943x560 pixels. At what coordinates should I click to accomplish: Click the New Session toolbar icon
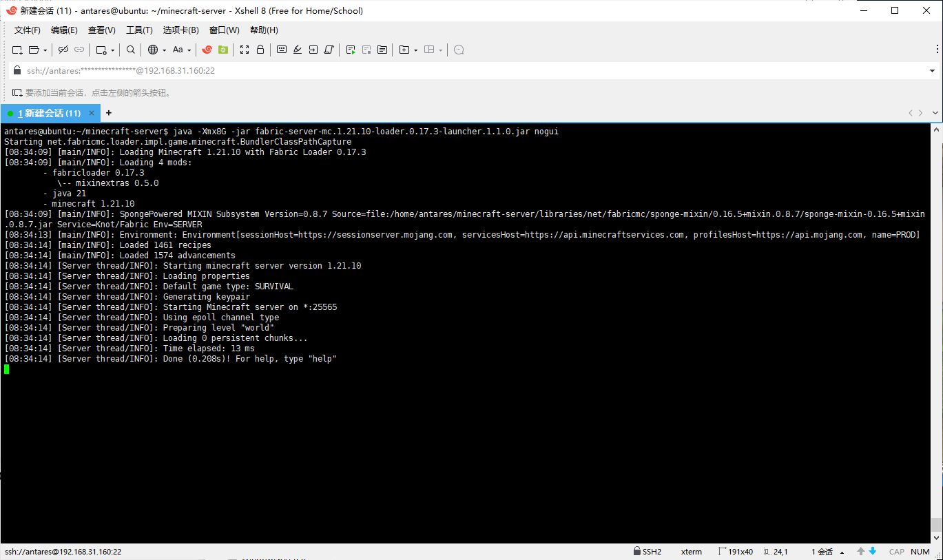point(17,50)
